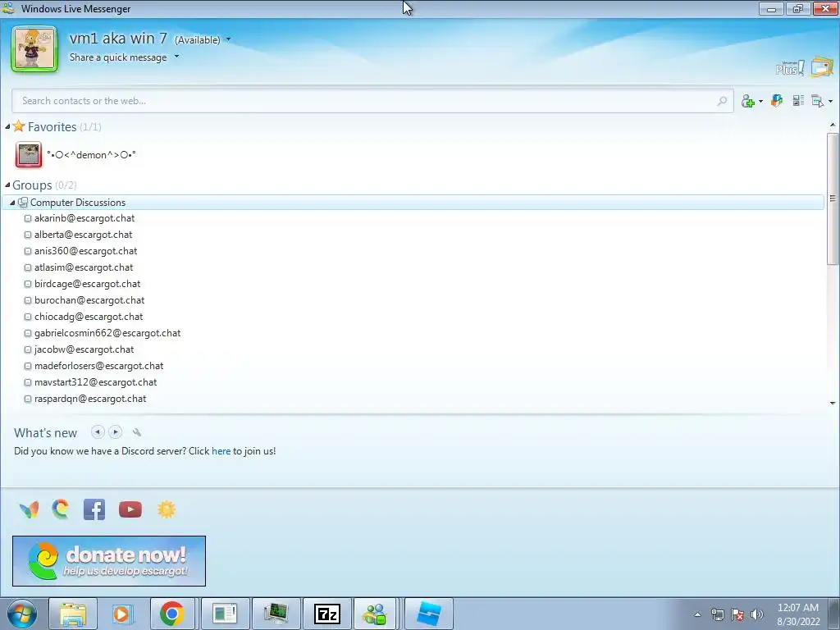Open the Available status dropdown arrow

(229, 39)
